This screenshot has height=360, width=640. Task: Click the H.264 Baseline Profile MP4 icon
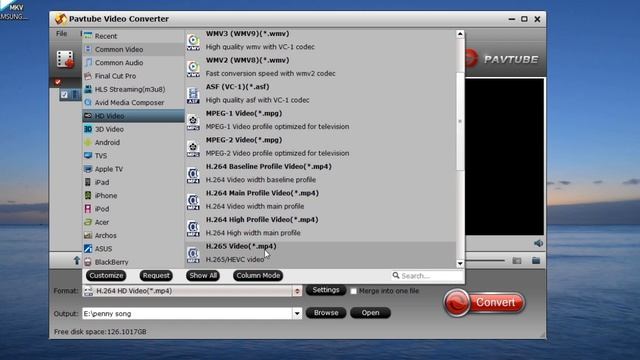coord(193,175)
